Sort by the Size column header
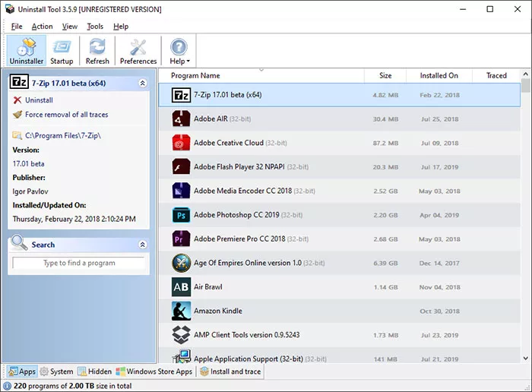The image size is (532, 392). 385,76
